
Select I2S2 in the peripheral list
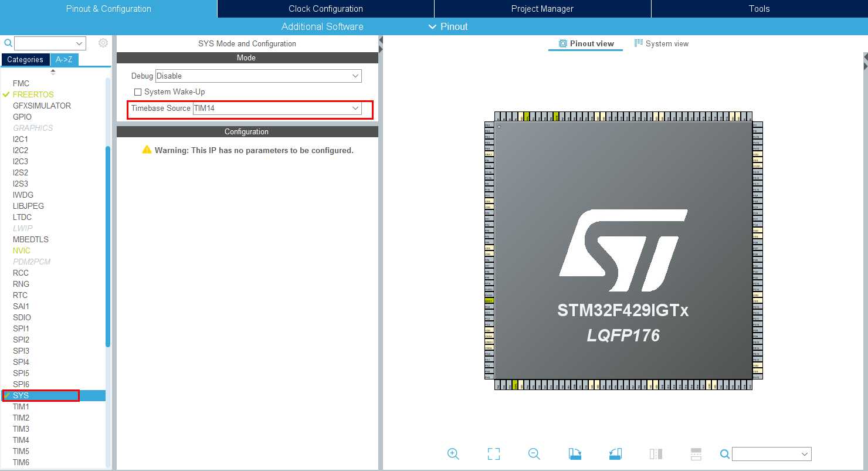tap(21, 172)
